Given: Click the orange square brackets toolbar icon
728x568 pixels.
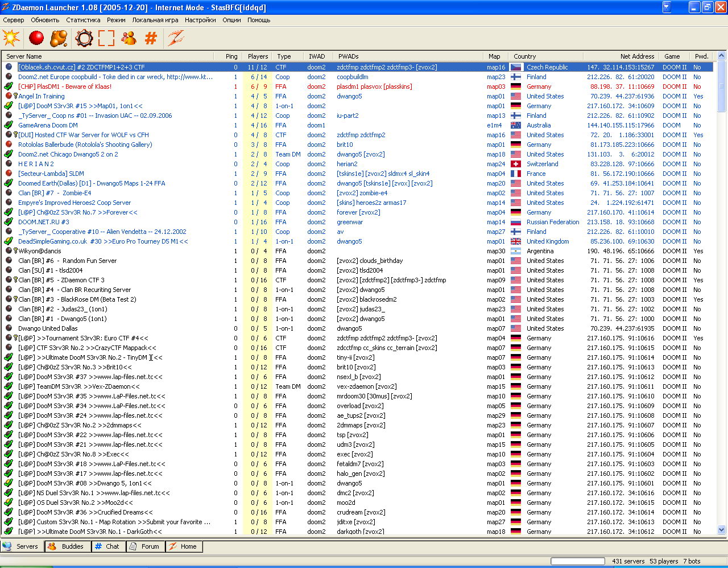Looking at the screenshot, I should tap(106, 38).
